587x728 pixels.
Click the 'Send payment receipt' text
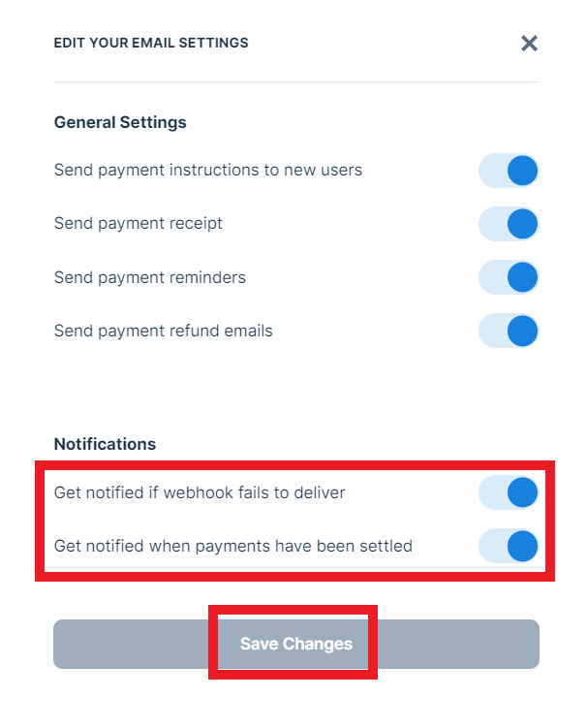point(139,224)
